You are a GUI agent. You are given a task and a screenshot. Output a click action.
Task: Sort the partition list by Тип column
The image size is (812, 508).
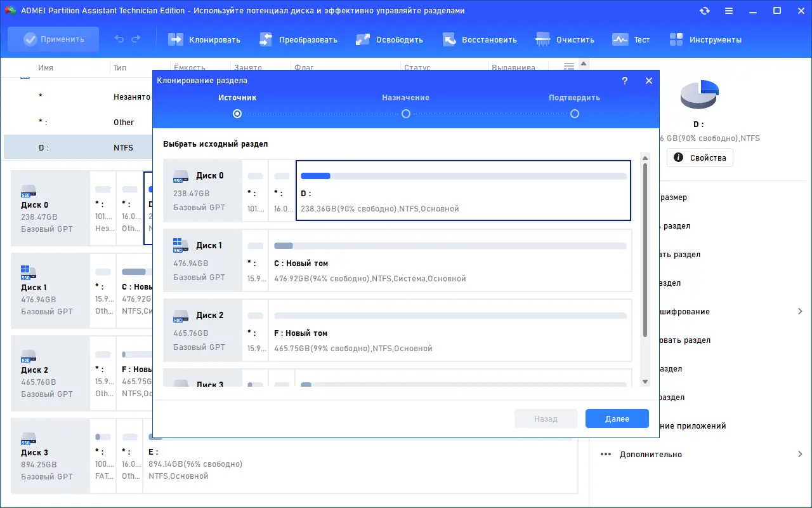pyautogui.click(x=120, y=68)
